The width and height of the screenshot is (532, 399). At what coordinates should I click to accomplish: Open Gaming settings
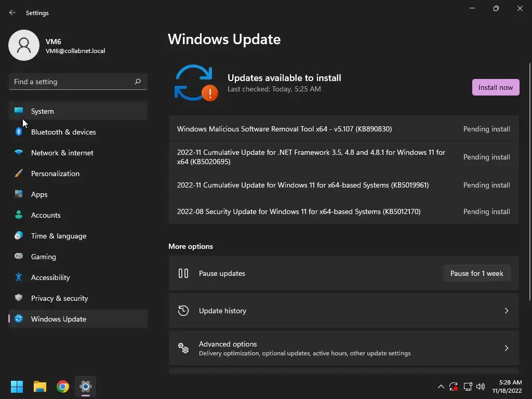tap(78, 256)
